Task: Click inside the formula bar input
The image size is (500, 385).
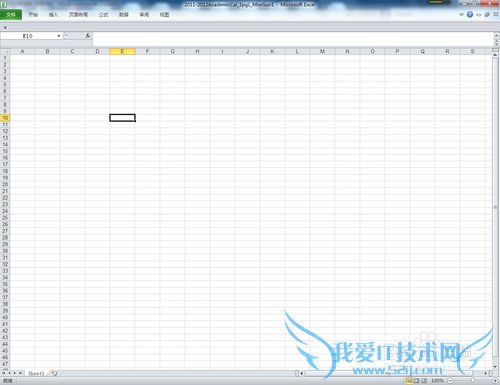Action: click(293, 39)
